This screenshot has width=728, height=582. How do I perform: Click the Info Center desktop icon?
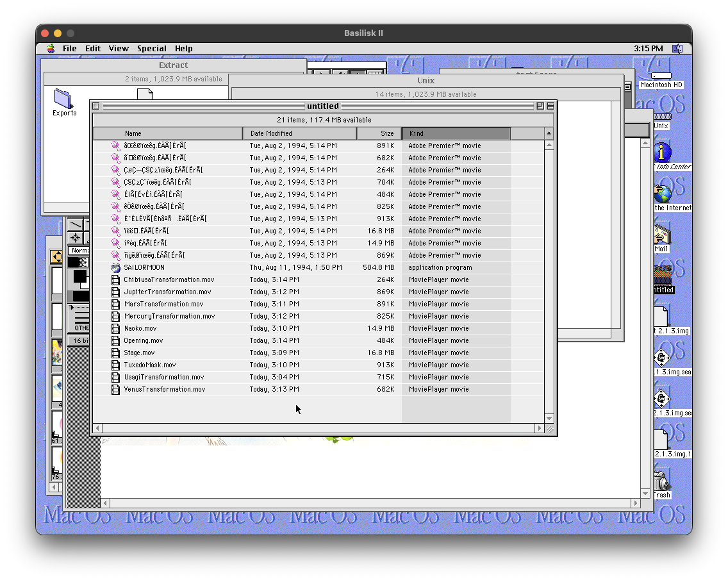[x=662, y=153]
